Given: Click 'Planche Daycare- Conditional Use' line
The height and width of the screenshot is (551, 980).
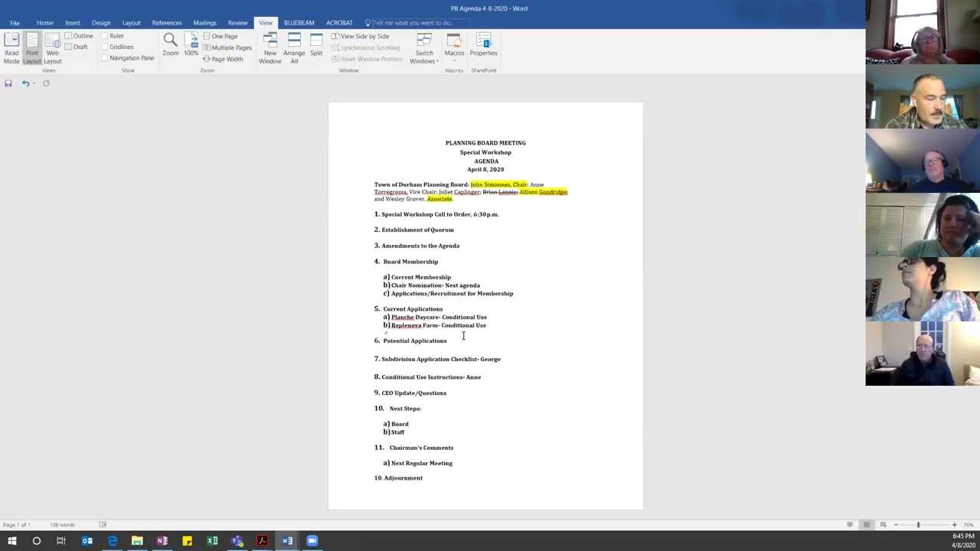Looking at the screenshot, I should pos(439,317).
